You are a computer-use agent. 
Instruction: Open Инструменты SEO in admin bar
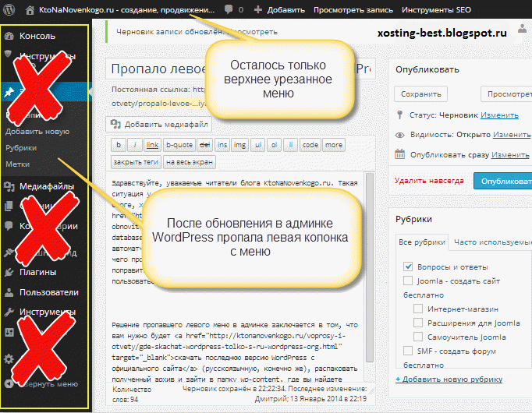(436, 10)
